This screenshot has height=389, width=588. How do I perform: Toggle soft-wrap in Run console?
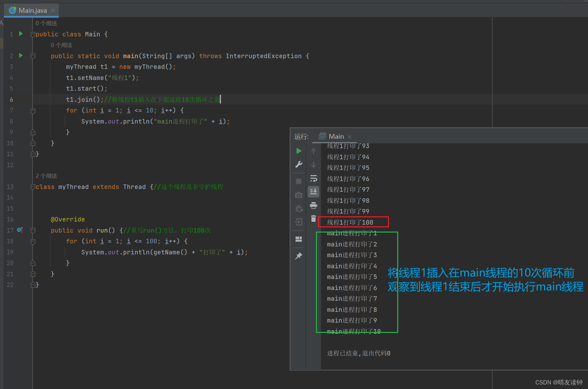click(314, 179)
